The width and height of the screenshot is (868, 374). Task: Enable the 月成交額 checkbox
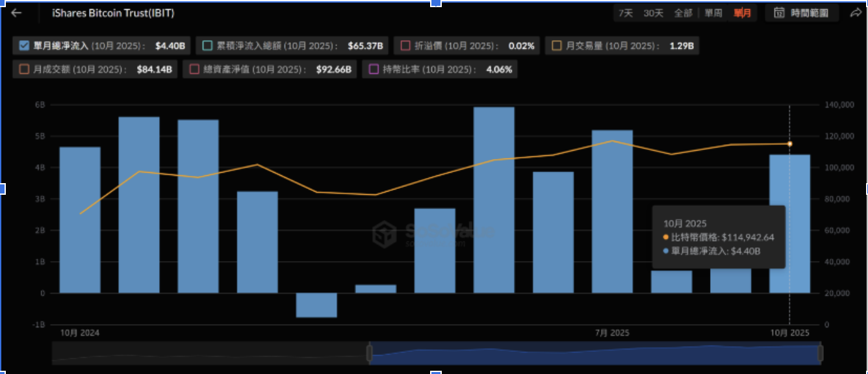pyautogui.click(x=24, y=69)
